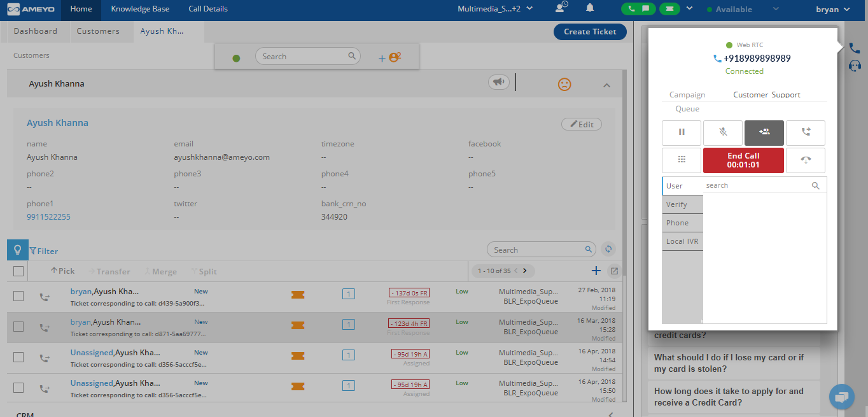Click the notification bell icon
This screenshot has height=417, width=868.
590,9
